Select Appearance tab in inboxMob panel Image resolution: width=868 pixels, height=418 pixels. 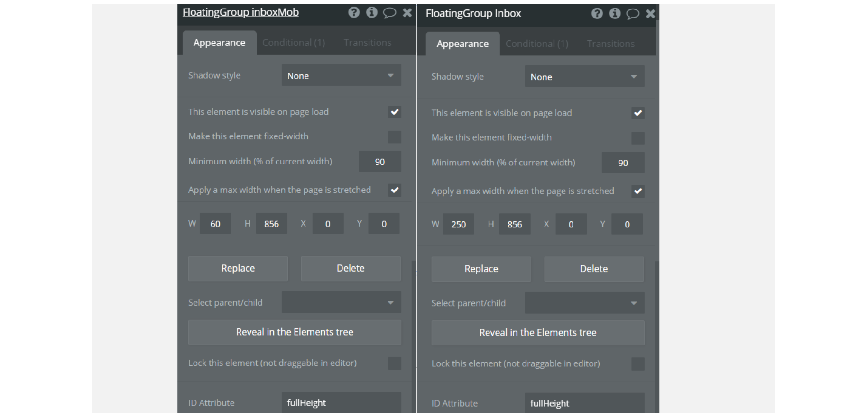[x=220, y=43]
